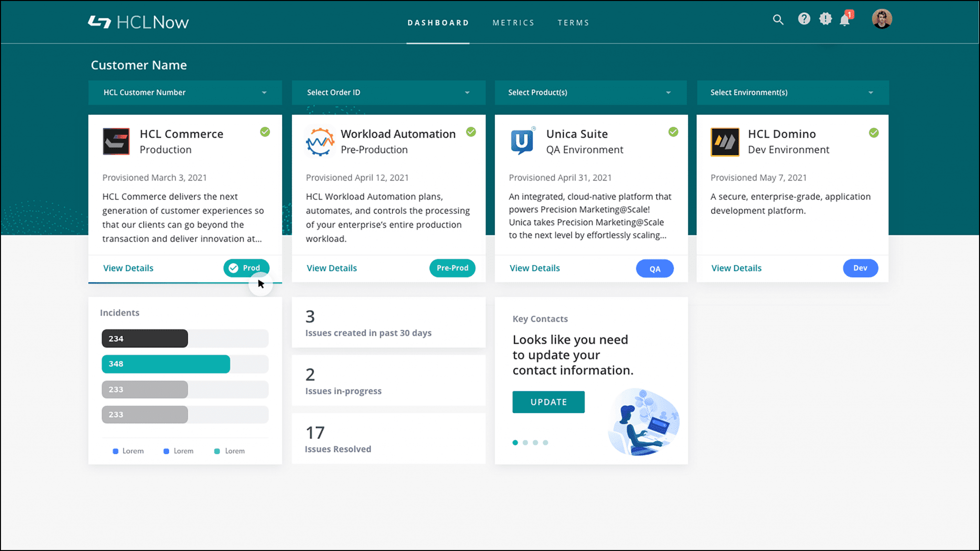This screenshot has height=551, width=980.
Task: Click the first blue Lorem legend item
Action: coord(128,451)
